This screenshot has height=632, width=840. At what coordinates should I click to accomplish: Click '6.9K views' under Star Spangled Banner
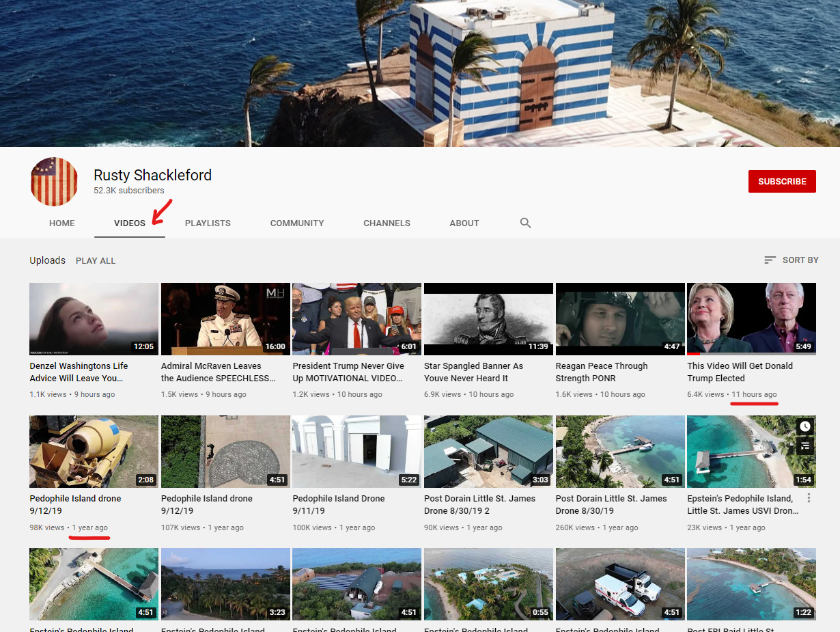443,395
